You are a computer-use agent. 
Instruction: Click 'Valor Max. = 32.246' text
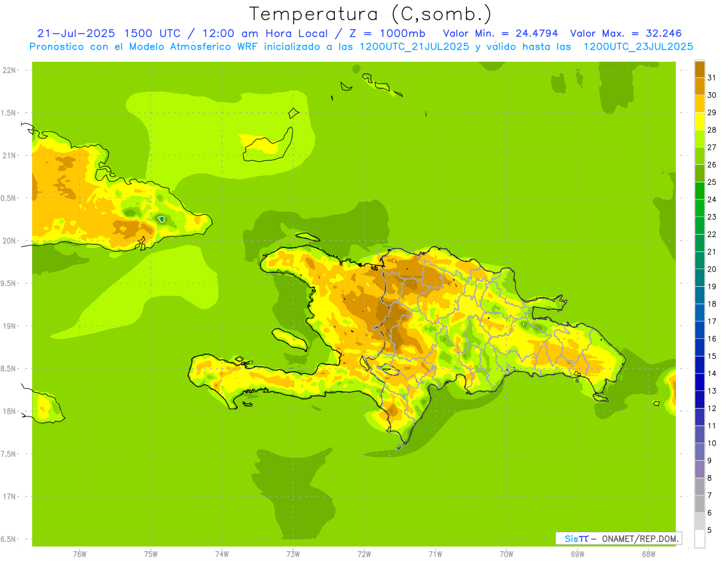tap(626, 33)
